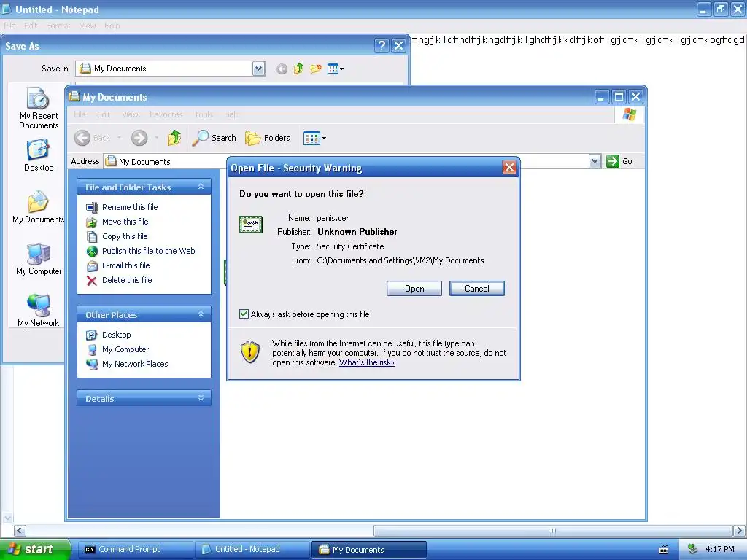Open the What's the risk? link
747x560 pixels.
(x=368, y=362)
